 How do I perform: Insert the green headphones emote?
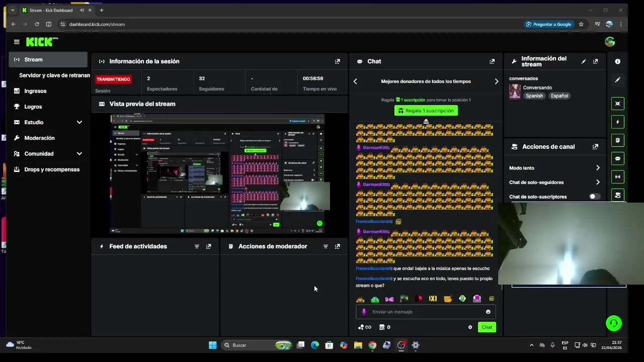pos(462,299)
